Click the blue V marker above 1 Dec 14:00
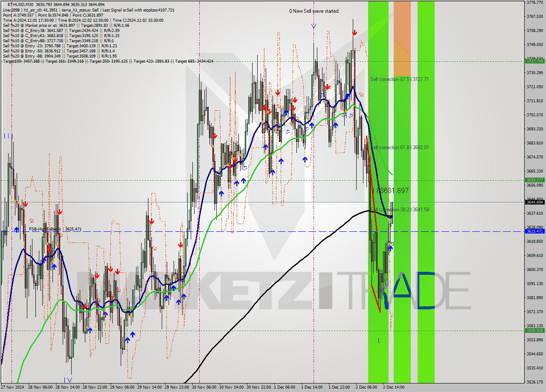 click(314, 26)
